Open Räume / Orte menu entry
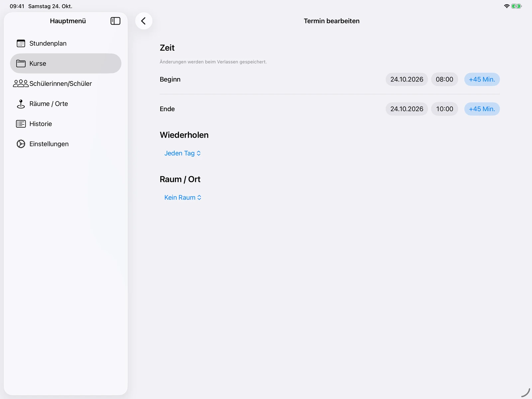This screenshot has height=399, width=532. 66,104
